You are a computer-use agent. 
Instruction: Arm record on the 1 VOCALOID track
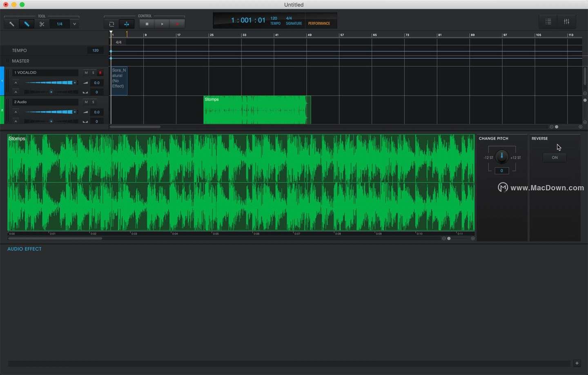click(100, 73)
